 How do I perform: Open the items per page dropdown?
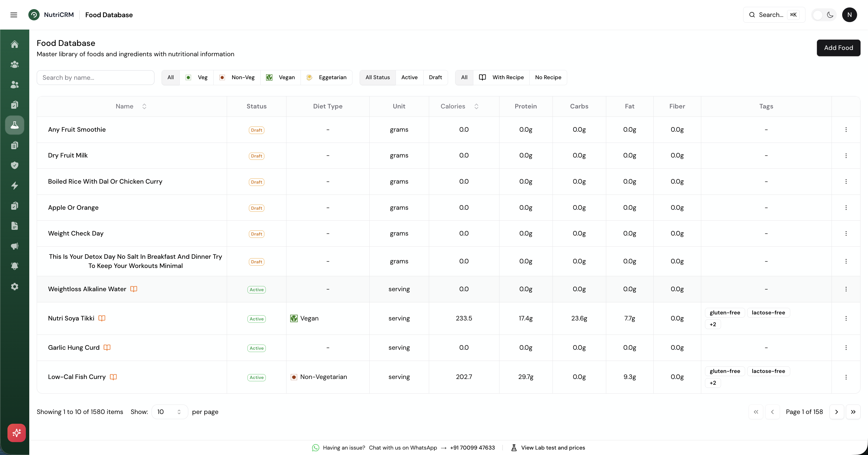point(169,412)
